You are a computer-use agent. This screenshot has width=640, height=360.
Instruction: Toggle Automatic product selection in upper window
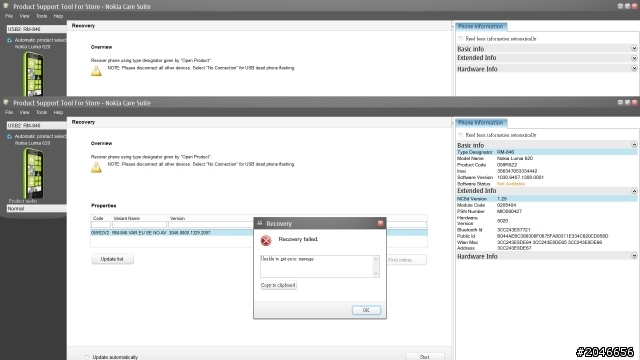(x=9, y=40)
